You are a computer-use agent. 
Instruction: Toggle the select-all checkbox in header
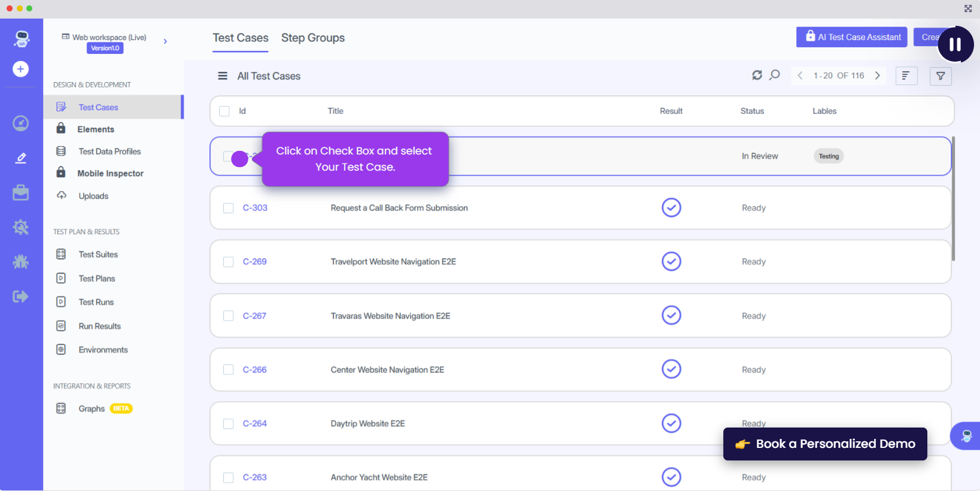(x=224, y=111)
